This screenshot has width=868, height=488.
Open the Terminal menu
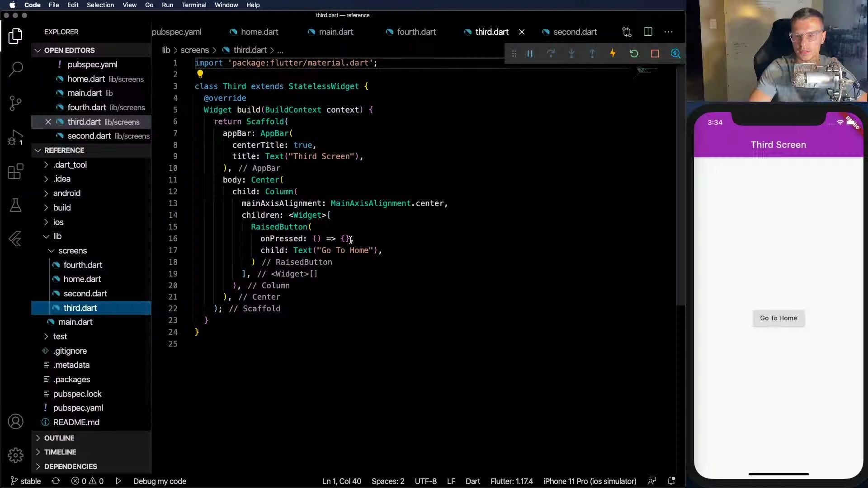tap(193, 5)
